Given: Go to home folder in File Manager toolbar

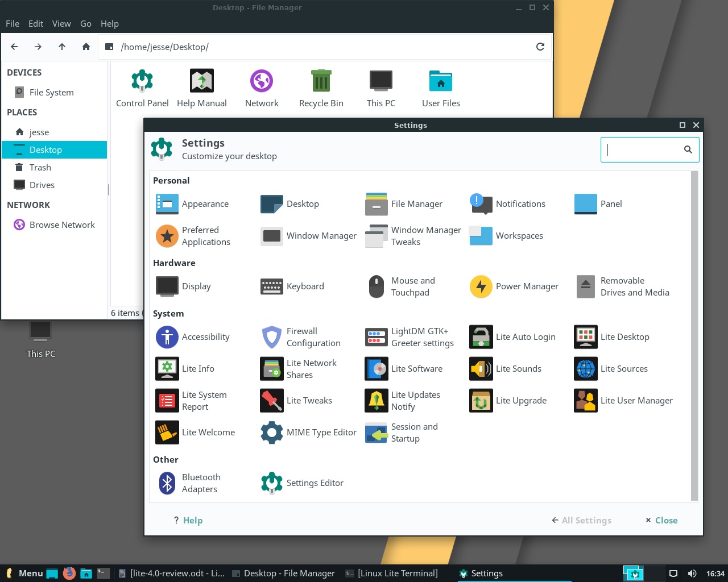Looking at the screenshot, I should coord(86,47).
